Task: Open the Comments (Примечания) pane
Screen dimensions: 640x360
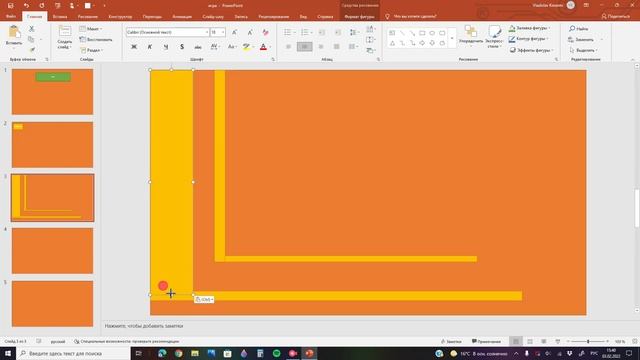Action: point(486,341)
